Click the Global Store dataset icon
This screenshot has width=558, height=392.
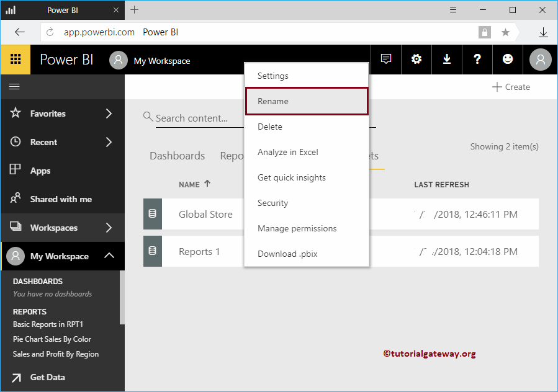click(153, 214)
